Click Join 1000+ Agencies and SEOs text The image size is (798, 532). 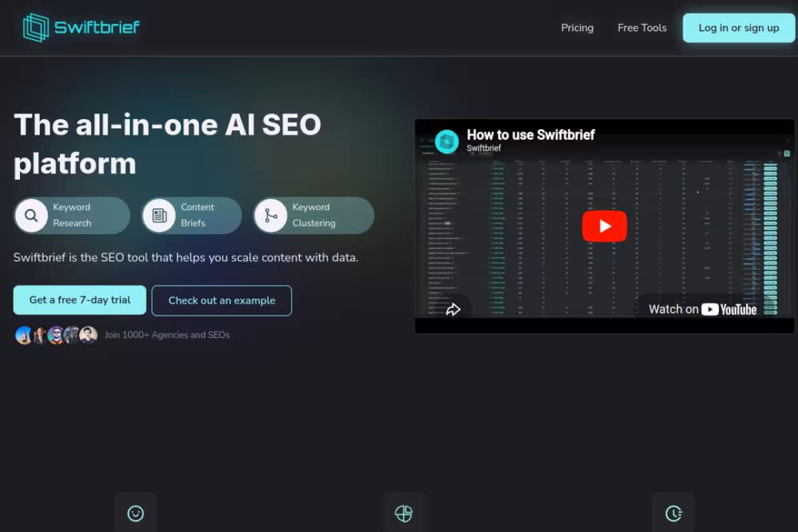pyautogui.click(x=167, y=335)
